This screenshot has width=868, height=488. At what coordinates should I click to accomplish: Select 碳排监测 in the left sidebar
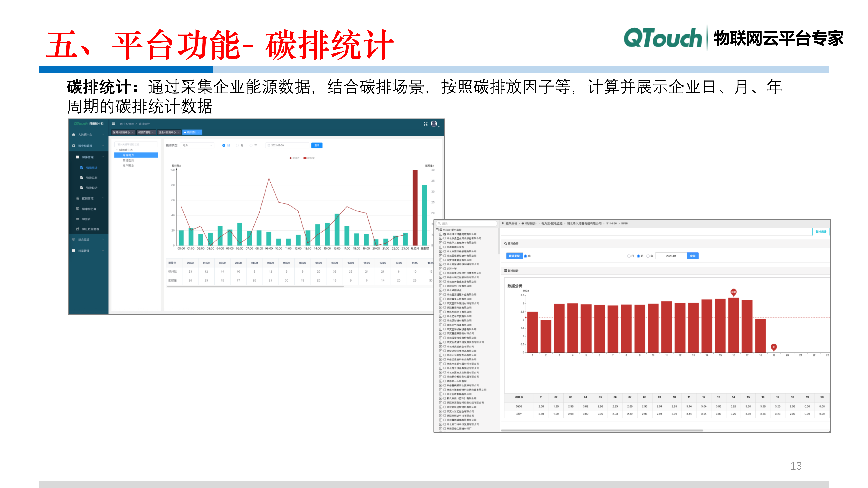[x=92, y=178]
